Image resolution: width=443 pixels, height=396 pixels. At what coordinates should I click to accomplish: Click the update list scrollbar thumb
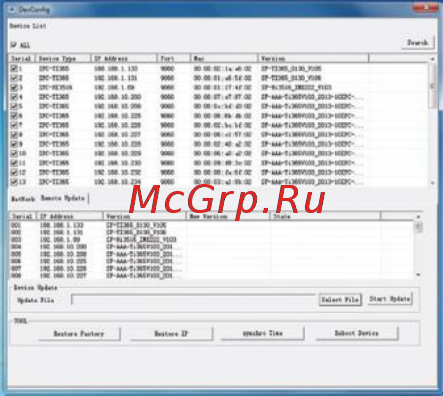(x=418, y=227)
